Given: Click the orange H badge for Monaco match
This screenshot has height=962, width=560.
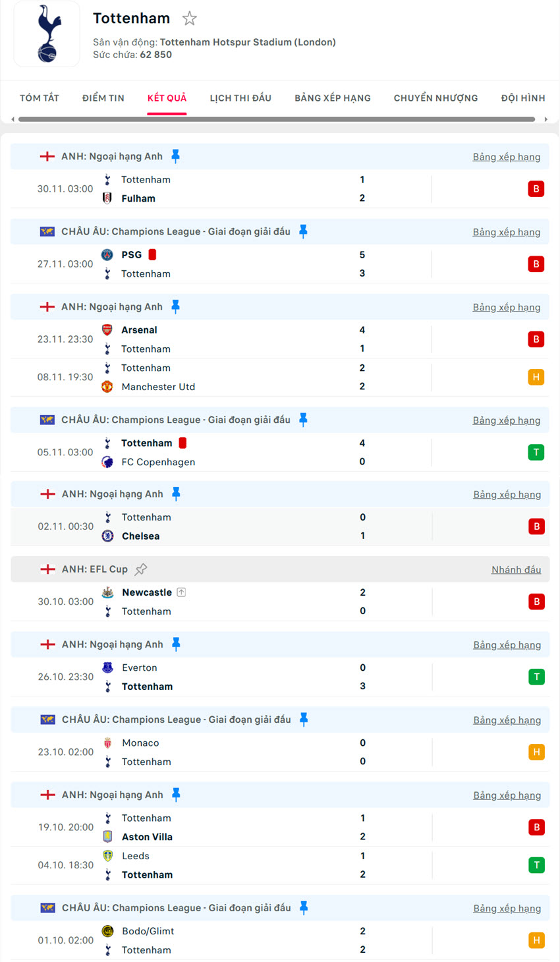Looking at the screenshot, I should tap(536, 752).
